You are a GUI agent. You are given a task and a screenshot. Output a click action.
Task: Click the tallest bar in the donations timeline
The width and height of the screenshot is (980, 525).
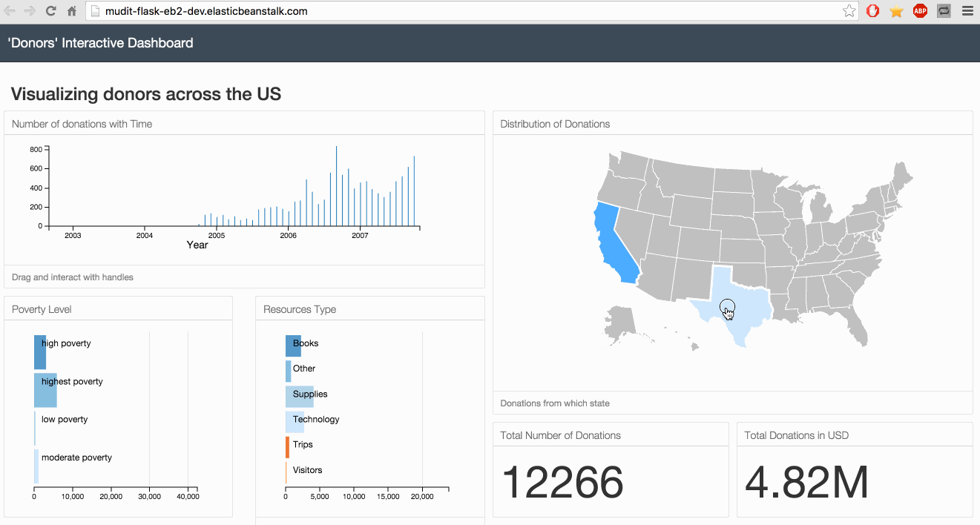pos(336,185)
